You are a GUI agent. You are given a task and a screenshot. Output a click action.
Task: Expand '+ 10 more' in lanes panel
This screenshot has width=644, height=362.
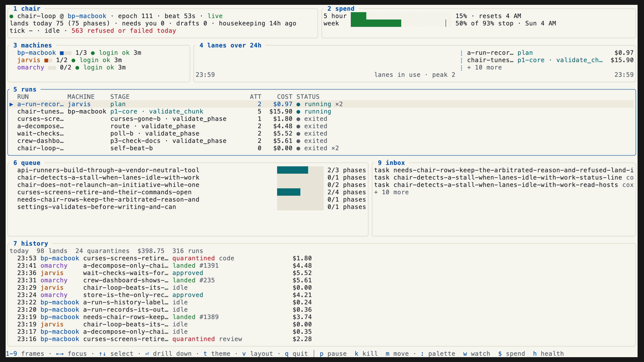[484, 68]
